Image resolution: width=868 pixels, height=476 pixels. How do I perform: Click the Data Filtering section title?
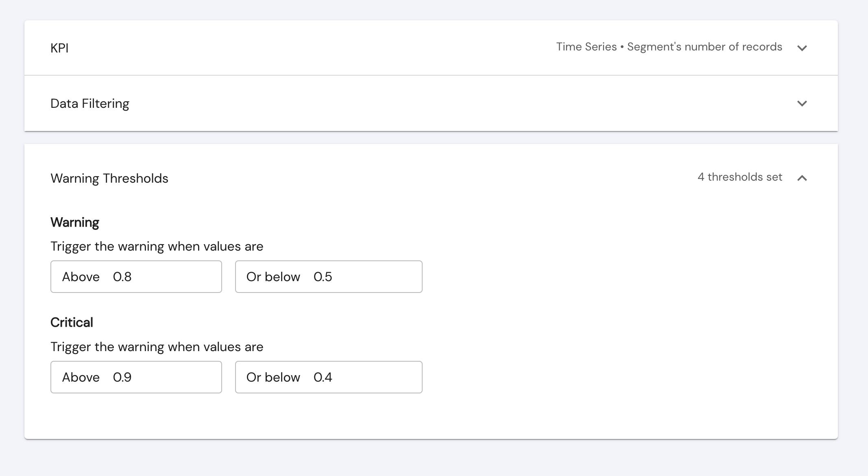(x=89, y=103)
